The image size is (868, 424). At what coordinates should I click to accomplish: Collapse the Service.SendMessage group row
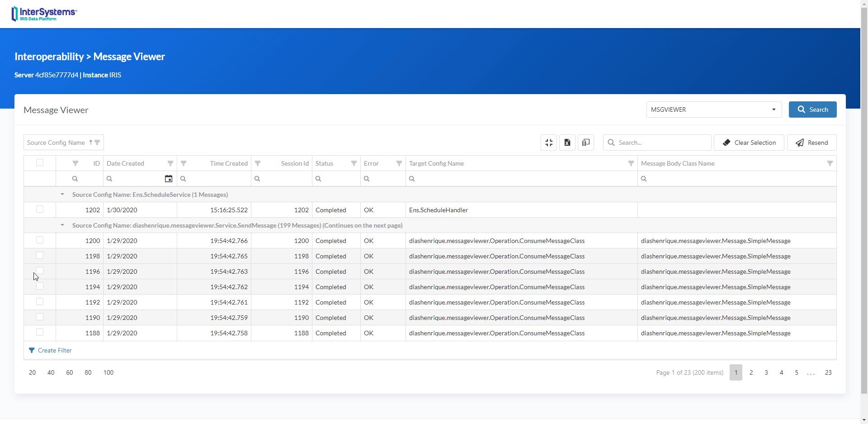(x=62, y=225)
